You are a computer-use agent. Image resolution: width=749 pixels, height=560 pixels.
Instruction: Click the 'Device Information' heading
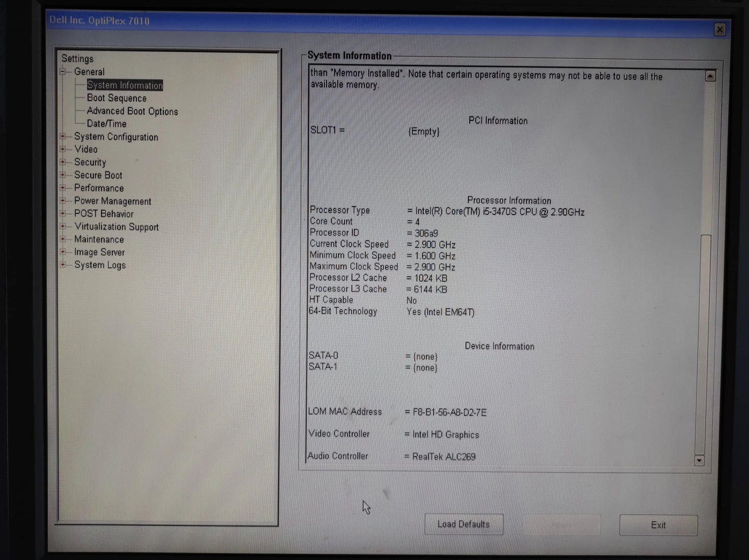[x=499, y=346]
